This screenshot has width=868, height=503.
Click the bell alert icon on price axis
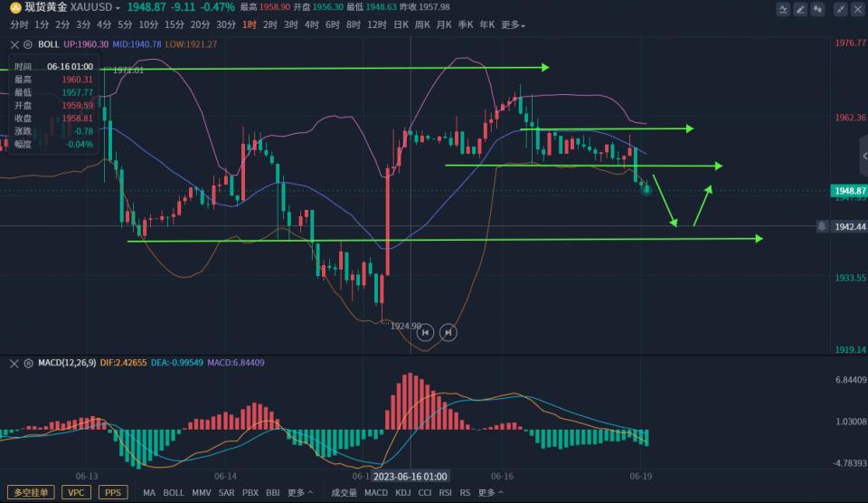(822, 226)
